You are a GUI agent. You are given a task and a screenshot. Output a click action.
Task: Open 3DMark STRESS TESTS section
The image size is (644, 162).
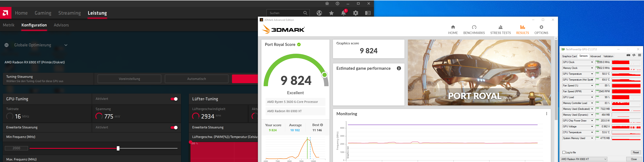tap(501, 29)
